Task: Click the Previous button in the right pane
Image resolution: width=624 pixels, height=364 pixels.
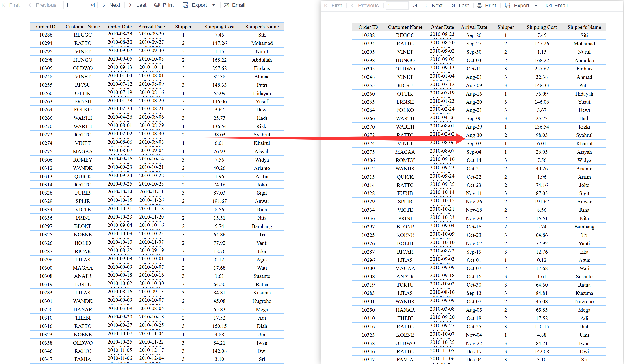Action: (368, 6)
